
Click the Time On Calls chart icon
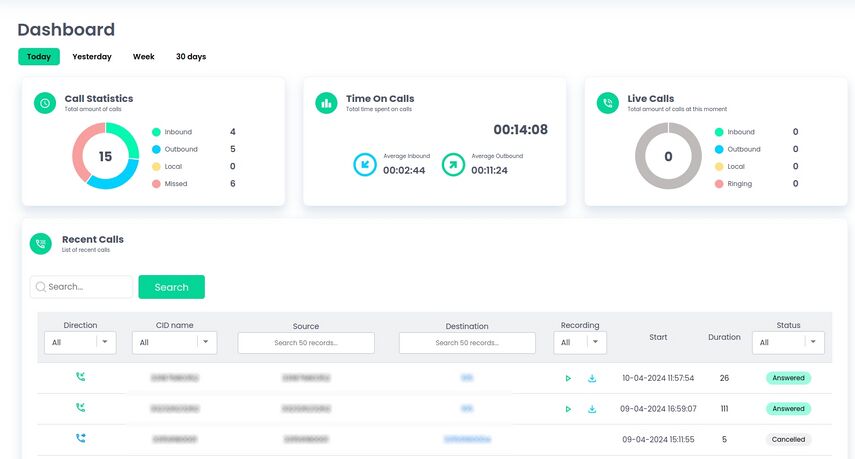(x=326, y=103)
